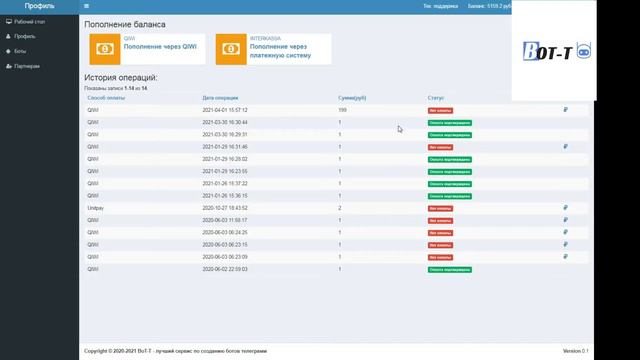Go to Боты in the sidebar
This screenshot has height=360, width=640.
(20, 51)
